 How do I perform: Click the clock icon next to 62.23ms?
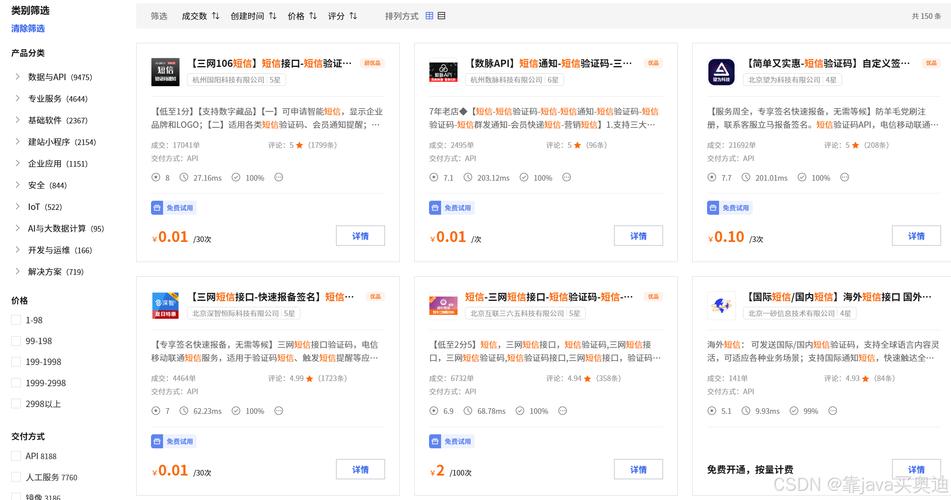pos(184,411)
